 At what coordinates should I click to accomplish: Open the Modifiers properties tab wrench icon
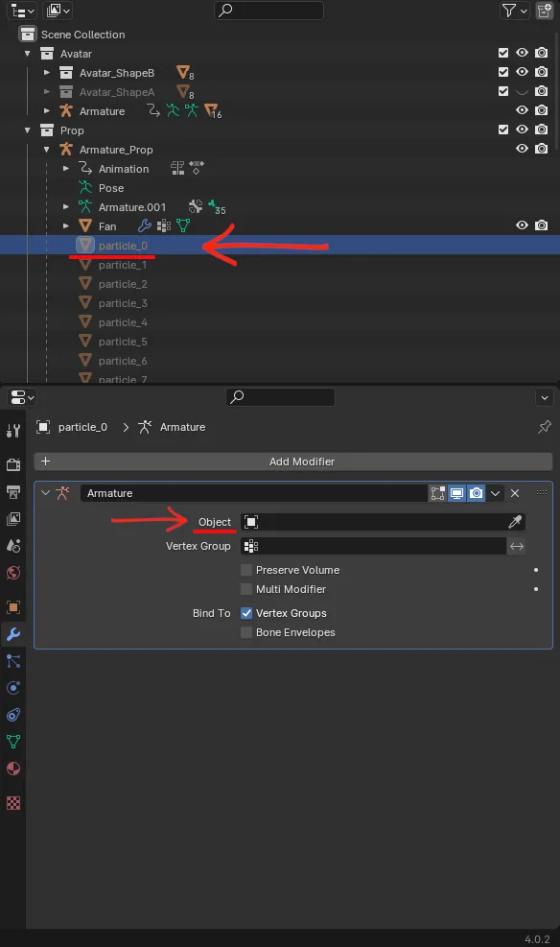[x=13, y=634]
